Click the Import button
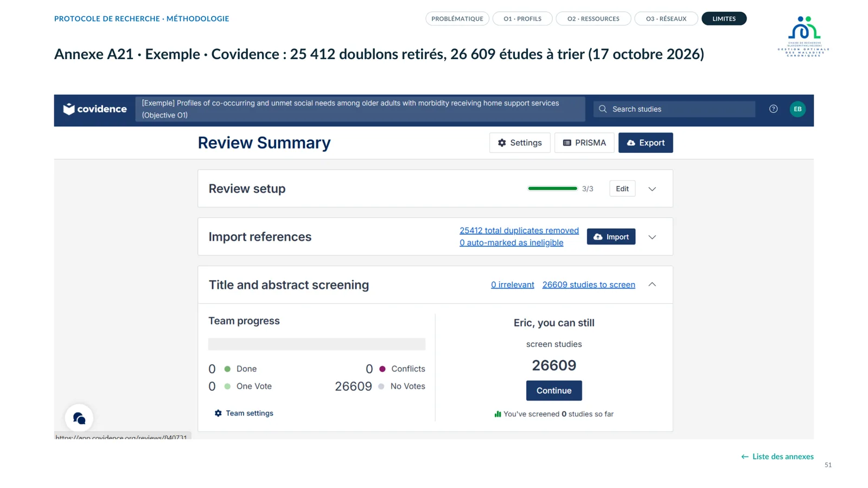Screen dimensions: 868x488 pyautogui.click(x=611, y=237)
